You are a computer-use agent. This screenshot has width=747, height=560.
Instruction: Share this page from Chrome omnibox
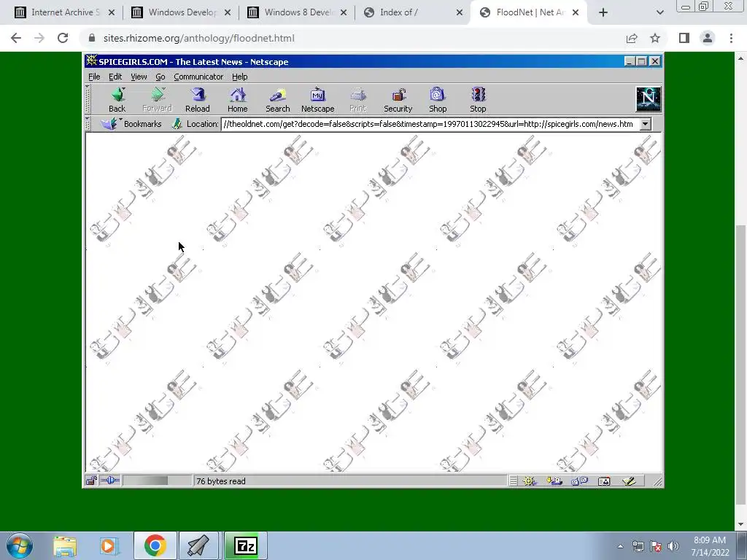coord(632,38)
